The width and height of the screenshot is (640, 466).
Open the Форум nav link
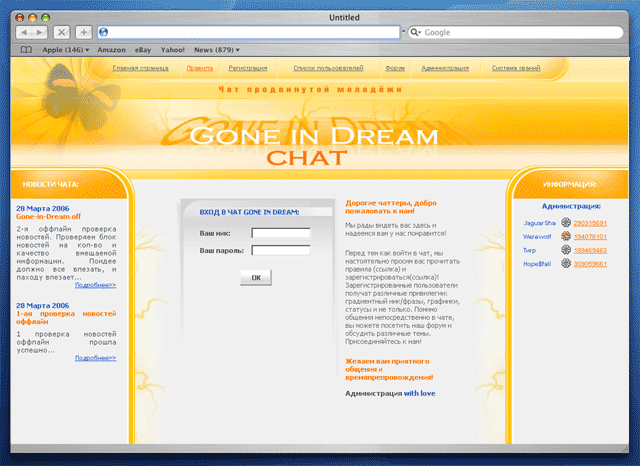(395, 68)
